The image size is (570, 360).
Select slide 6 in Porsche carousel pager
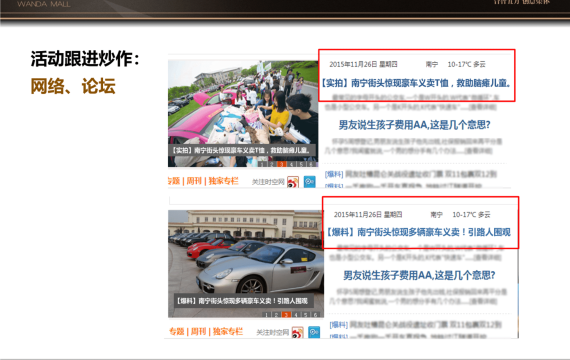pyautogui.click(x=316, y=315)
